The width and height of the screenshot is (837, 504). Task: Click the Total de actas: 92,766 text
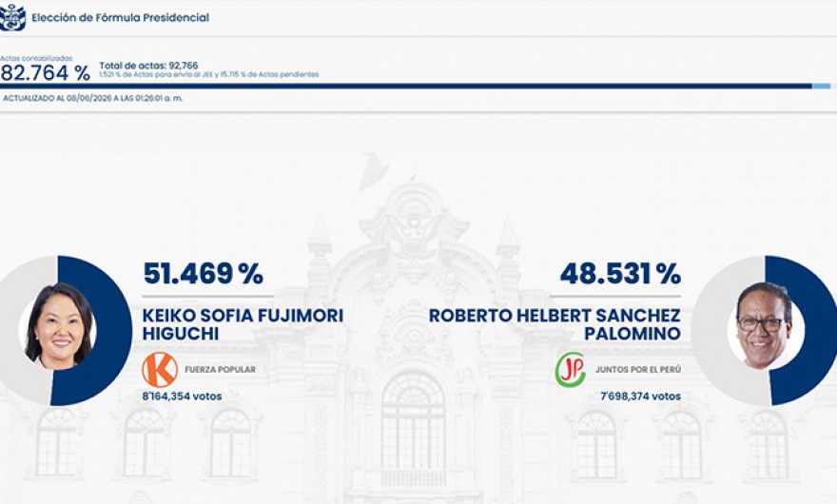click(148, 66)
